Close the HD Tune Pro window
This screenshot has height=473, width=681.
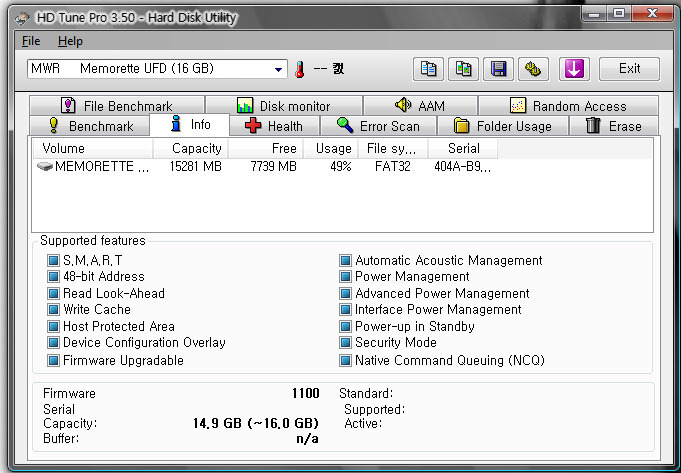(x=652, y=13)
